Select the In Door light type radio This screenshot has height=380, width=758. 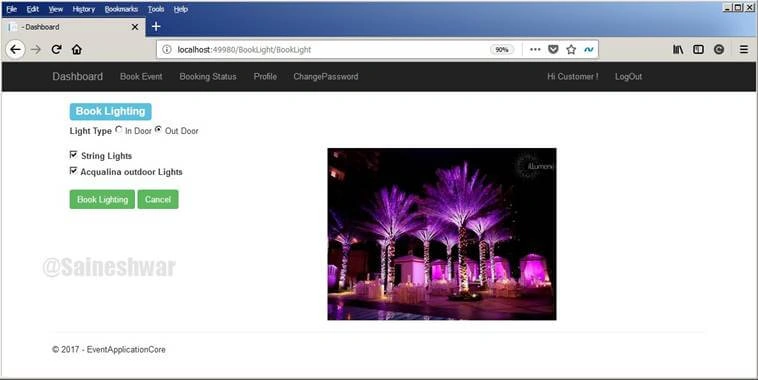coord(119,130)
